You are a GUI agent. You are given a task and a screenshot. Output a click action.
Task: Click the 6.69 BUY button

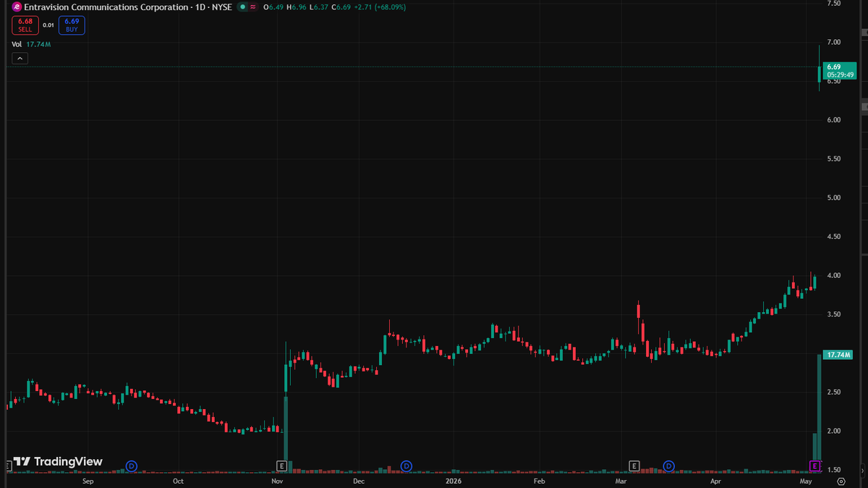[x=72, y=25]
